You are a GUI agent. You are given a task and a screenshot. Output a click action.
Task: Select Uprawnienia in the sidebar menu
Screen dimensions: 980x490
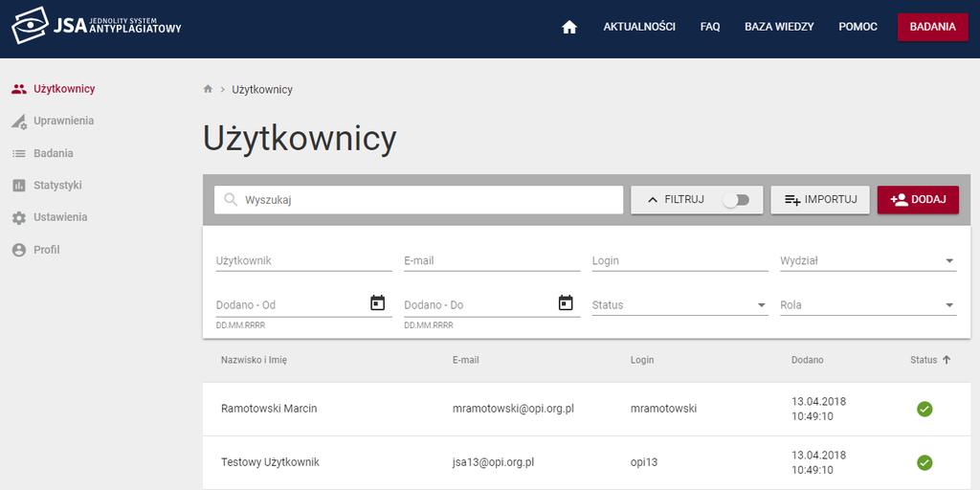pyautogui.click(x=64, y=121)
